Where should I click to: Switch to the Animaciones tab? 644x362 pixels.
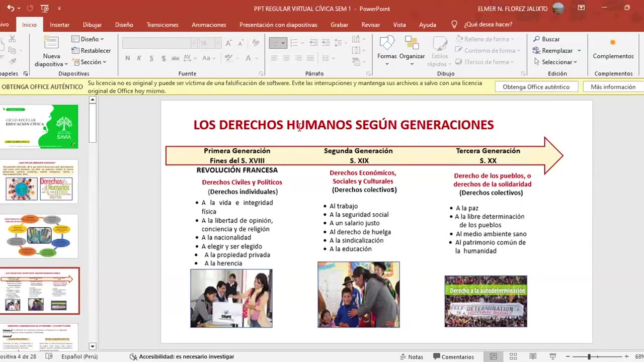[209, 25]
